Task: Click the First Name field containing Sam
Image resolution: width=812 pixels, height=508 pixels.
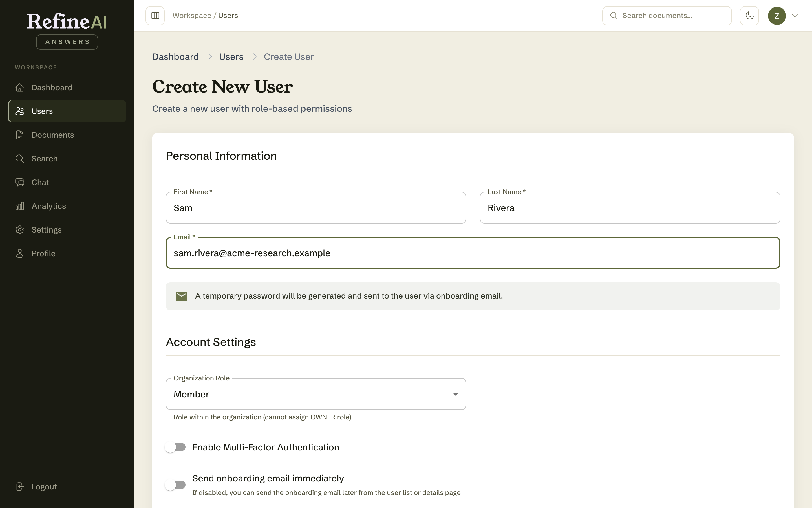Action: 316,208
